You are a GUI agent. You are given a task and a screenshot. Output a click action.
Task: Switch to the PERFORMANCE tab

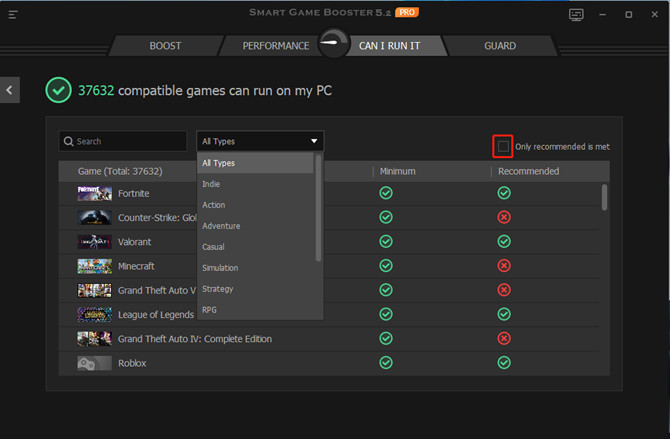click(x=276, y=46)
